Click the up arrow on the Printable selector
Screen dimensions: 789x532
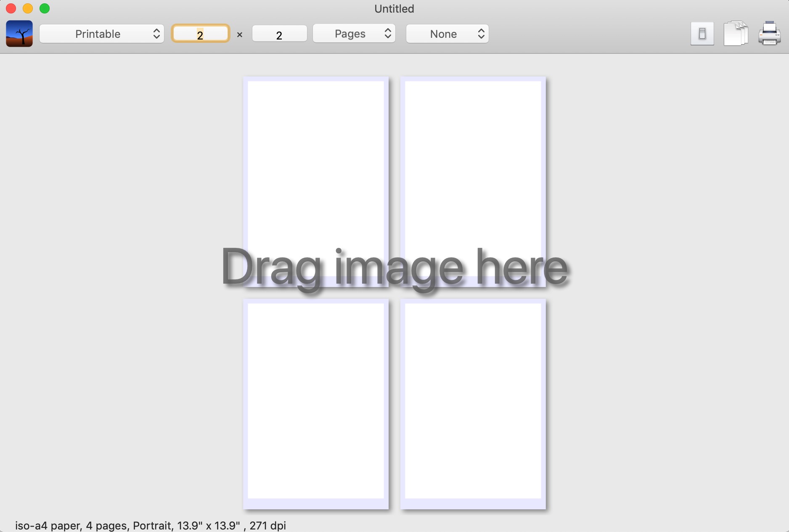tap(157, 31)
